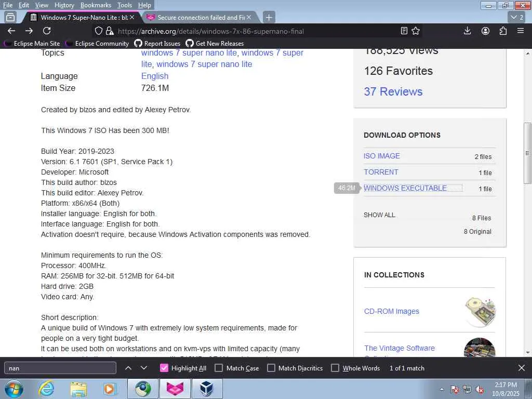Viewport: 532px width, 399px height.
Task: Open the extensions puzzle icon
Action: click(503, 31)
